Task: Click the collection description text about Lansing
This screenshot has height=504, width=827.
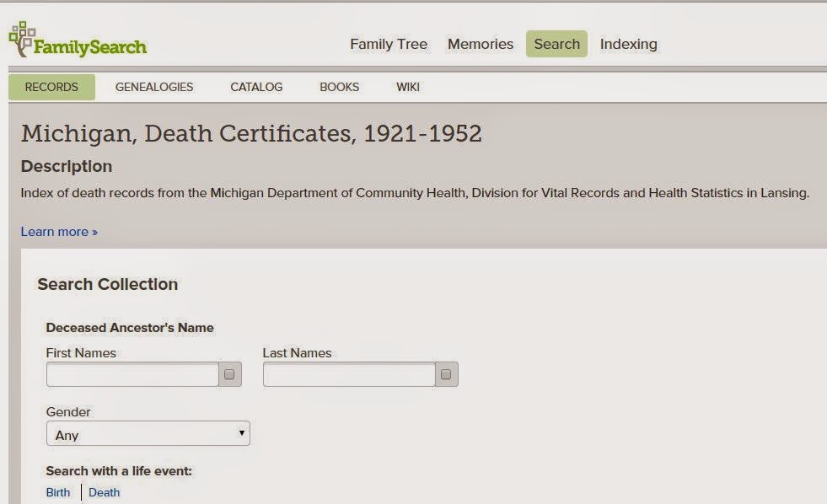Action: click(x=415, y=193)
